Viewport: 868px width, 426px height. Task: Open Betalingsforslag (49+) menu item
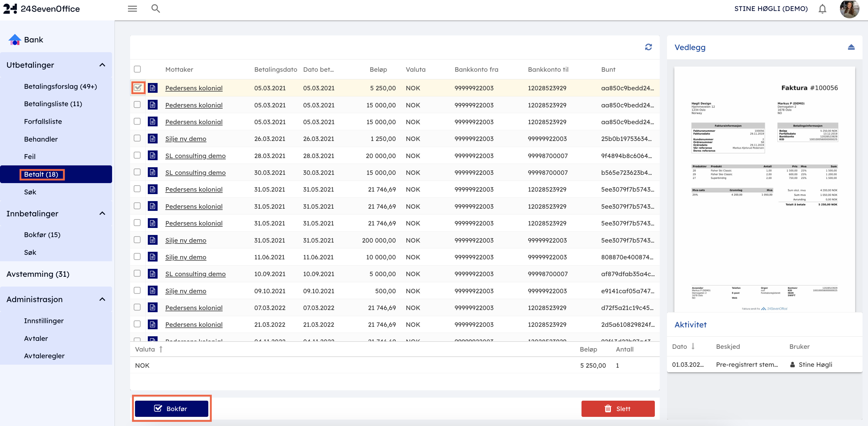pos(60,86)
